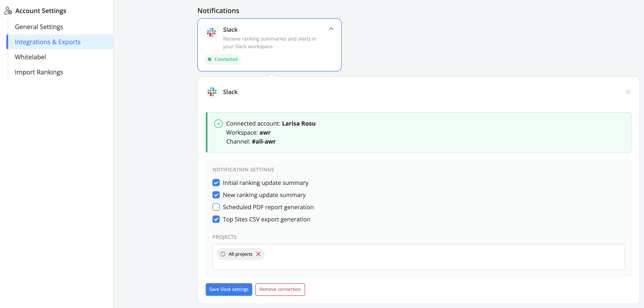Open General Settings section

tap(39, 27)
